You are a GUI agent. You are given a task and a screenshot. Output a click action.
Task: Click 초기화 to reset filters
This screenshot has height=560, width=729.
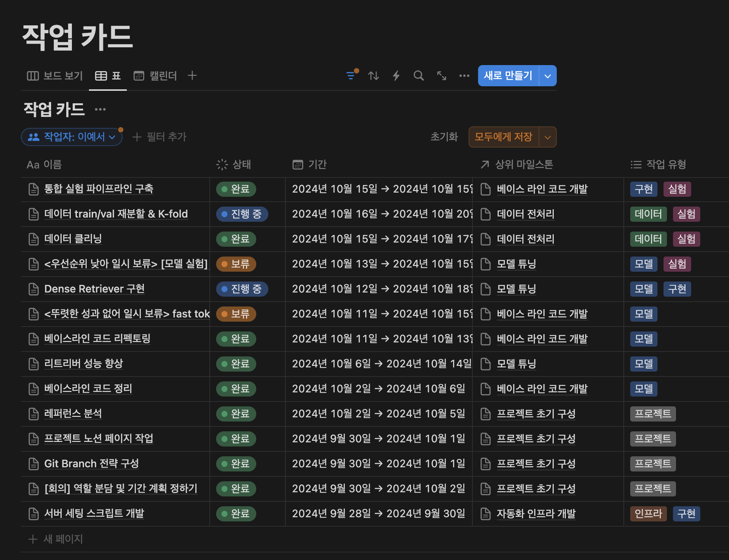[x=444, y=137]
